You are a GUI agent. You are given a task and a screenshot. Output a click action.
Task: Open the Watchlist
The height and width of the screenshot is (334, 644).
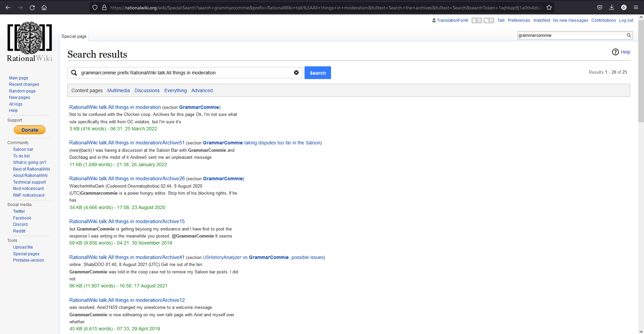tap(542, 20)
